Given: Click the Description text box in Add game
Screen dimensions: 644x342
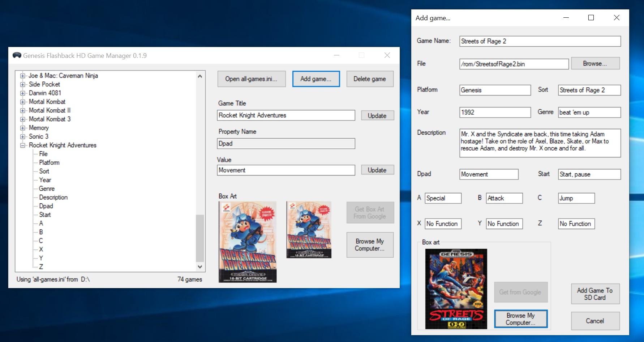Looking at the screenshot, I should 540,143.
